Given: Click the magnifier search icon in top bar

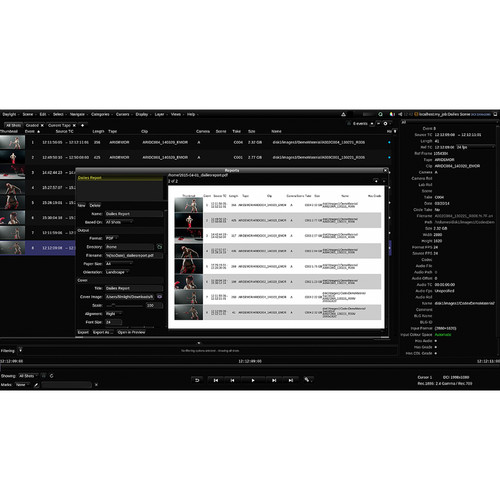Looking at the screenshot, I should (x=380, y=114).
